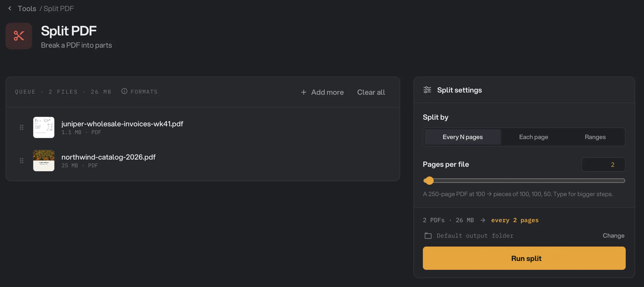
Task: Click the output folder icon
Action: tap(428, 236)
